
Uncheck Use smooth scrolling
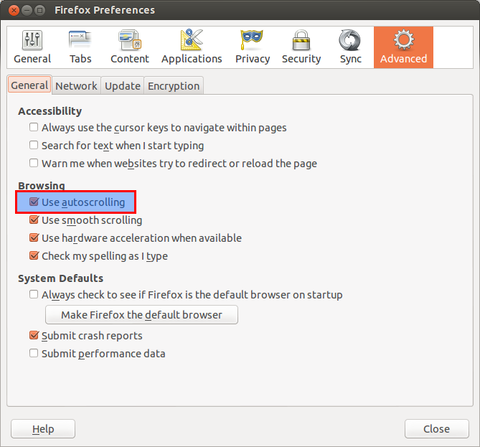point(34,220)
